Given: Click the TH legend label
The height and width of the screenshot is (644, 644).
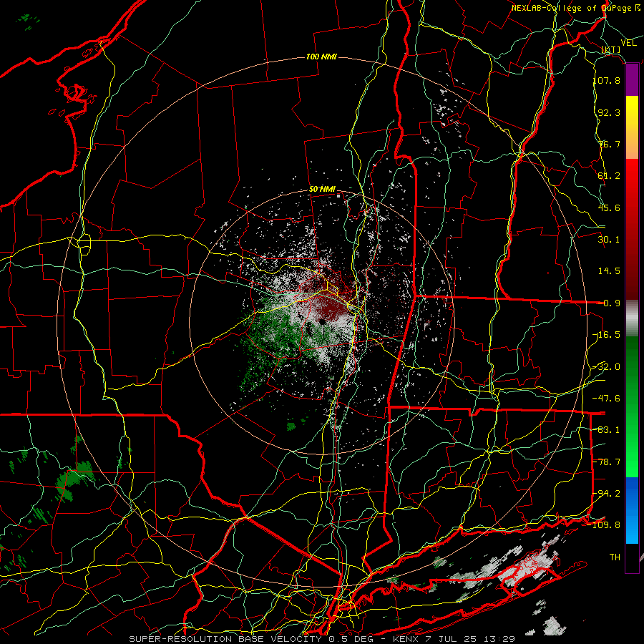Looking at the screenshot, I should point(615,557).
